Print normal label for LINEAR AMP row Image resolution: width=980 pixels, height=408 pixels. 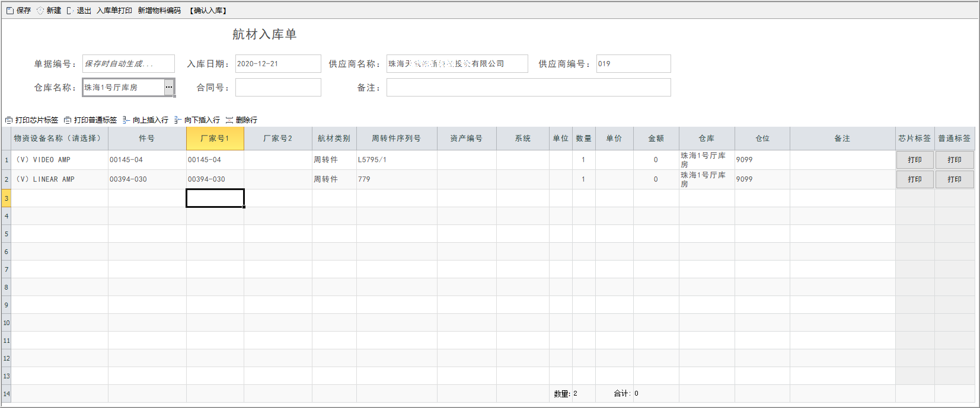tap(955, 179)
